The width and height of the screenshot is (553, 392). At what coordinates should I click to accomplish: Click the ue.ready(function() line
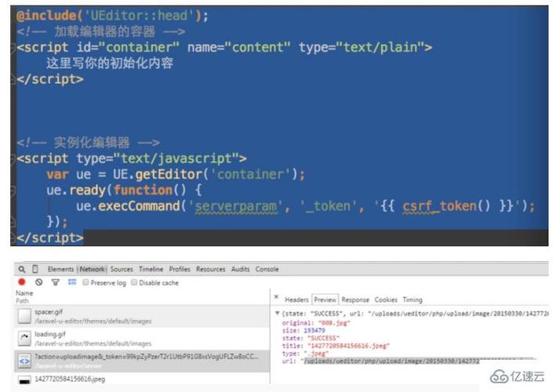point(124,191)
